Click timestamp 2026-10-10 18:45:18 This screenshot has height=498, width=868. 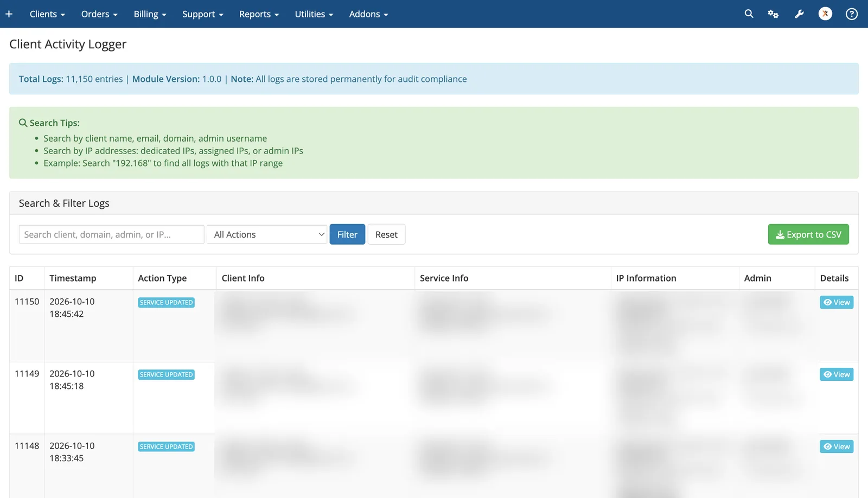pos(72,380)
